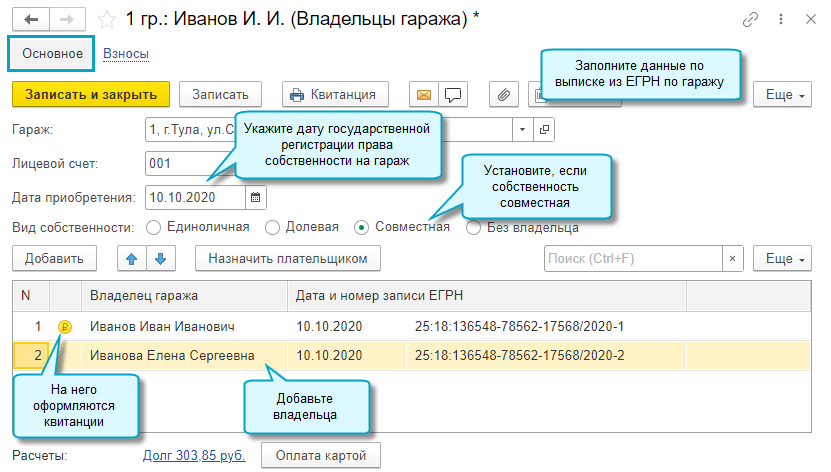Click the Поиск (Ctrl+F) search field
The image size is (831, 472).
[633, 259]
